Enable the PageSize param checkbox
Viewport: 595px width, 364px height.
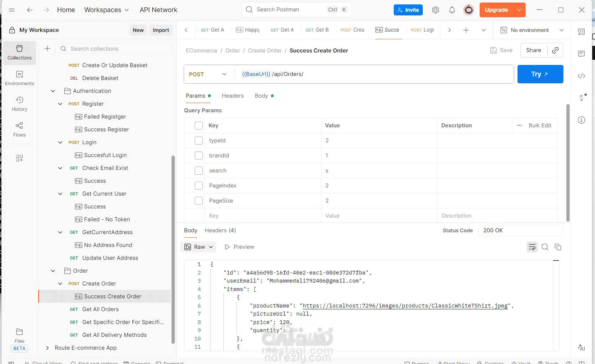[199, 201]
